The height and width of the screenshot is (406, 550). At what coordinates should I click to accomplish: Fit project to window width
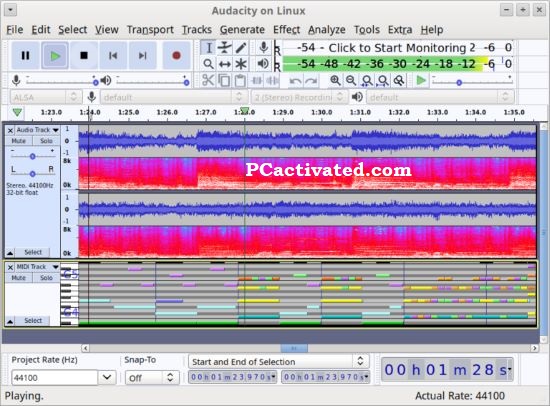click(383, 81)
